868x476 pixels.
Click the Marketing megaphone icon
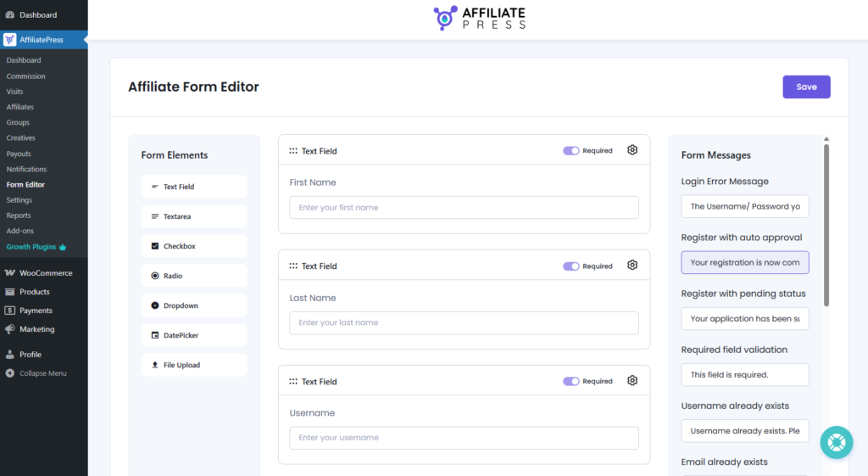coord(10,329)
